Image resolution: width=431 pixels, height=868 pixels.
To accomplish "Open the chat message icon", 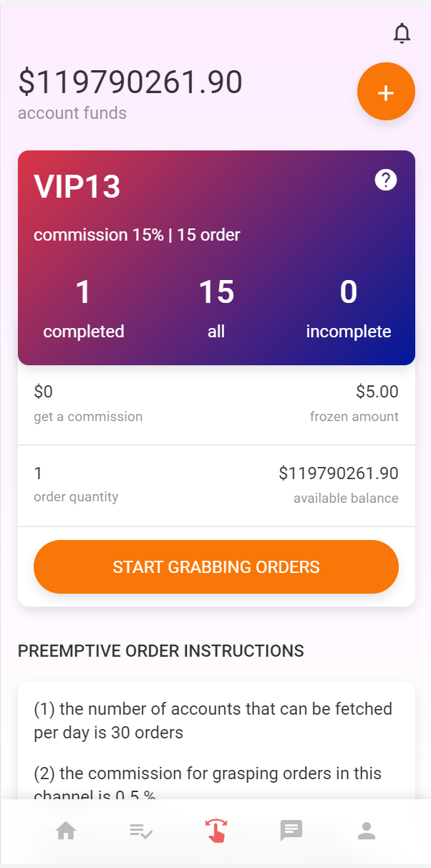I will point(291,831).
